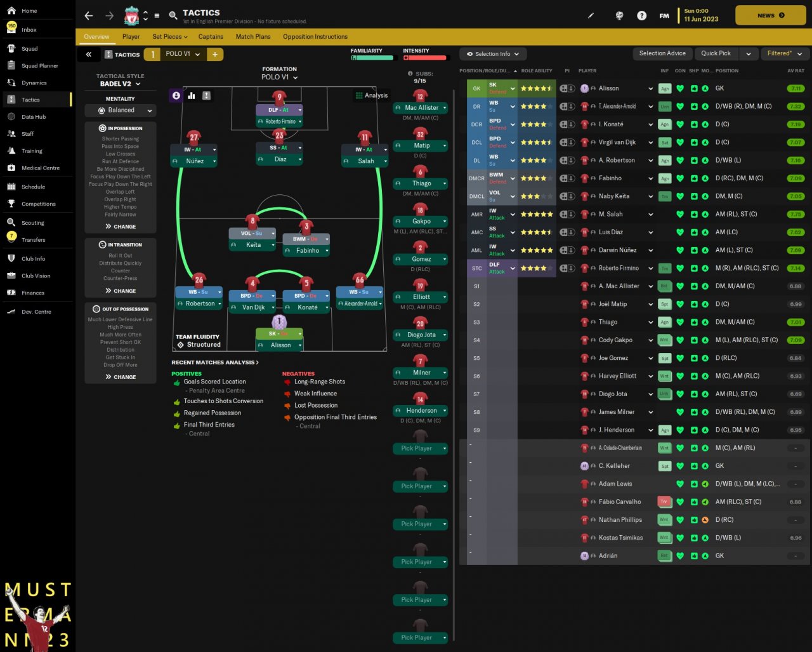Image resolution: width=812 pixels, height=652 pixels.
Task: Click the Intensity progress bar
Action: pos(426,58)
